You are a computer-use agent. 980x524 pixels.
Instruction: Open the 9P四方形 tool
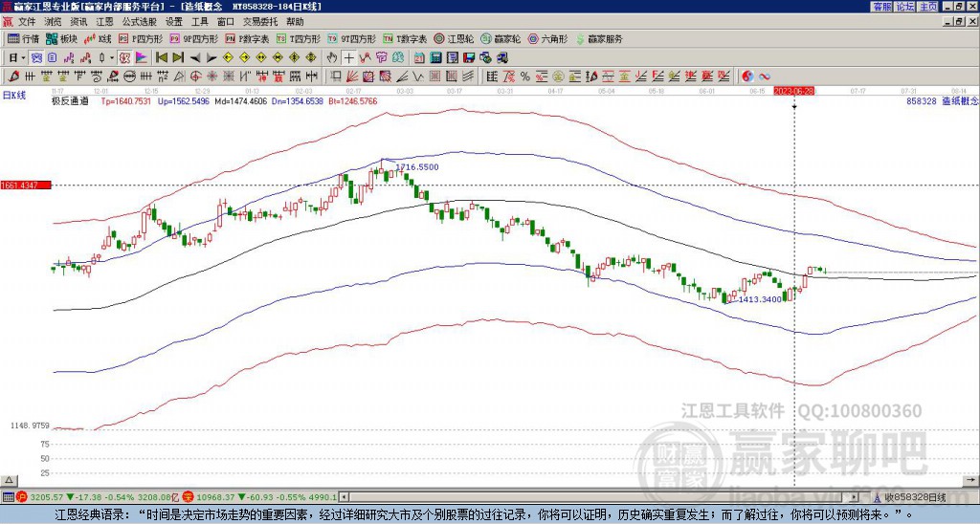coord(194,38)
